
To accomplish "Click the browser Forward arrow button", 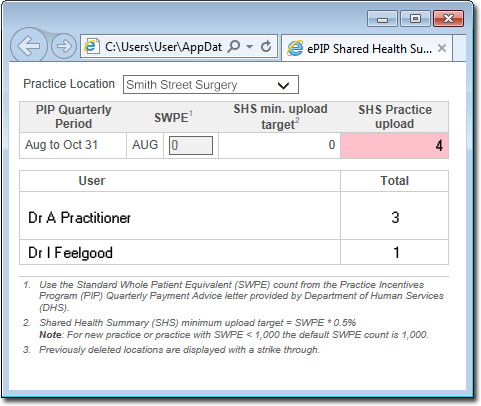I will [64, 46].
